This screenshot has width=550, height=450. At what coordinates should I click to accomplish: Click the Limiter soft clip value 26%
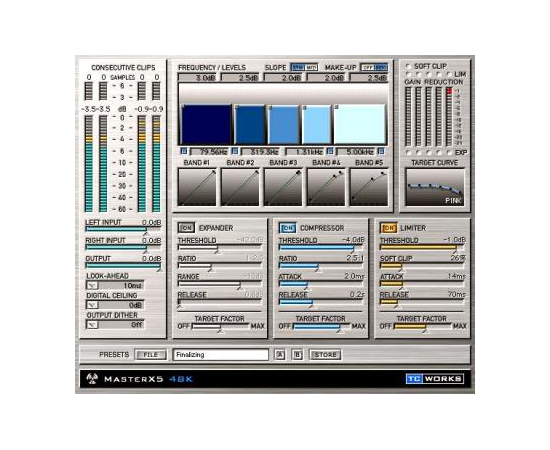click(458, 258)
